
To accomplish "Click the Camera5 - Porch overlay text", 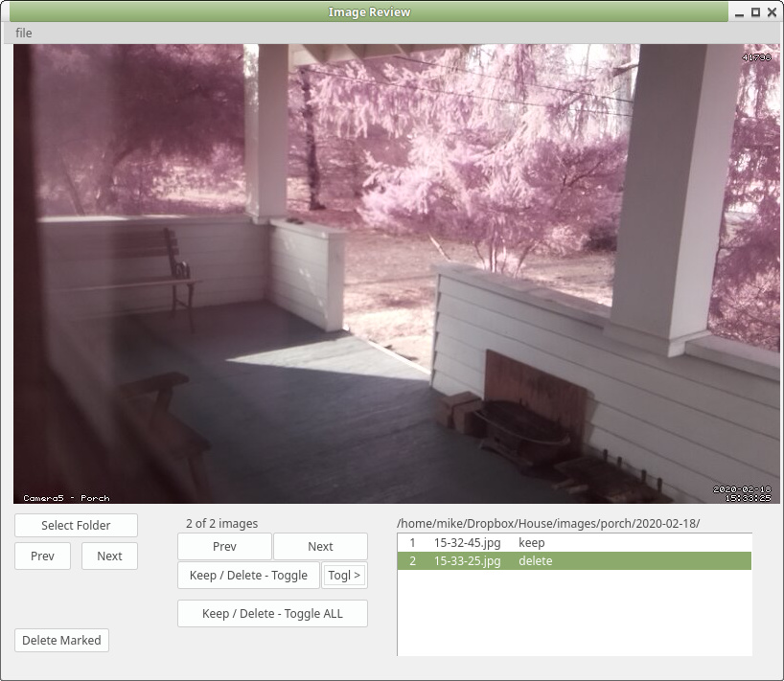I will click(64, 497).
